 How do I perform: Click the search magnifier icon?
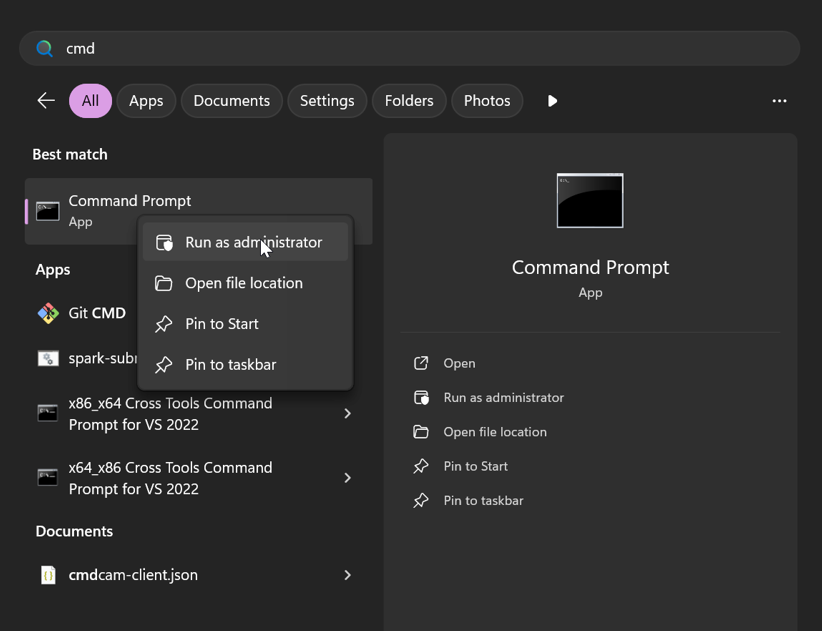point(44,48)
